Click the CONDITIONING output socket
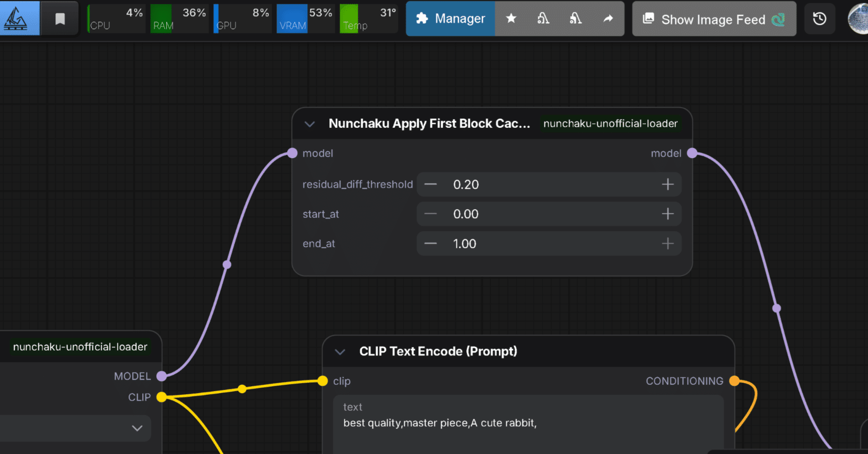Screen dimensions: 868x454 734,381
